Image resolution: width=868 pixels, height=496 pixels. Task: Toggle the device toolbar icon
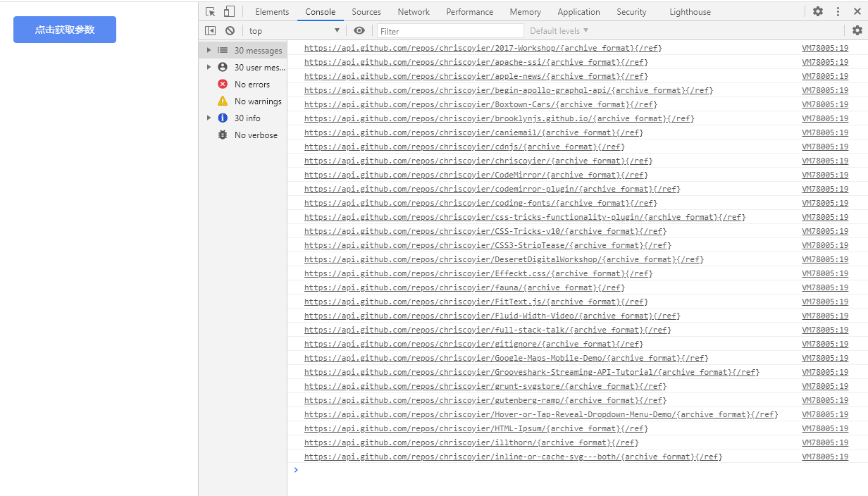[x=229, y=12]
